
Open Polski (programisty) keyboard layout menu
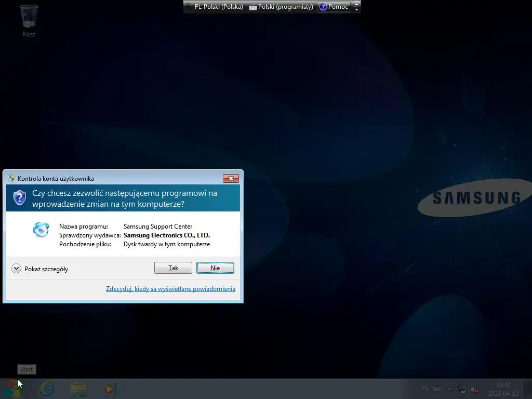click(x=281, y=7)
